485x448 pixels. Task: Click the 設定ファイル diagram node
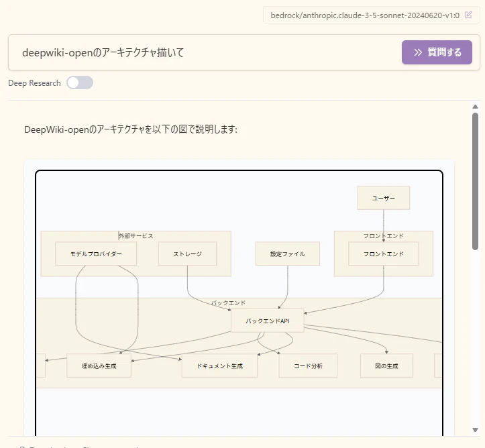(x=288, y=254)
